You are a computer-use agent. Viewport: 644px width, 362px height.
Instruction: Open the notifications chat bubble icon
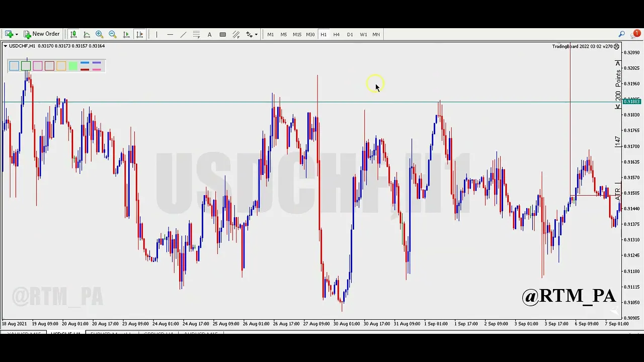coord(636,34)
